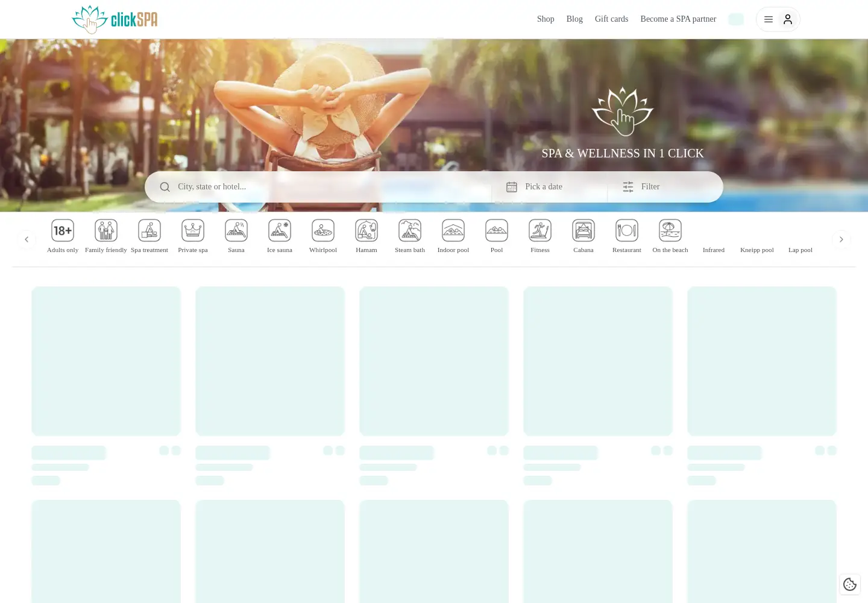
Task: Pick the Private spa crown icon
Action: pyautogui.click(x=193, y=230)
